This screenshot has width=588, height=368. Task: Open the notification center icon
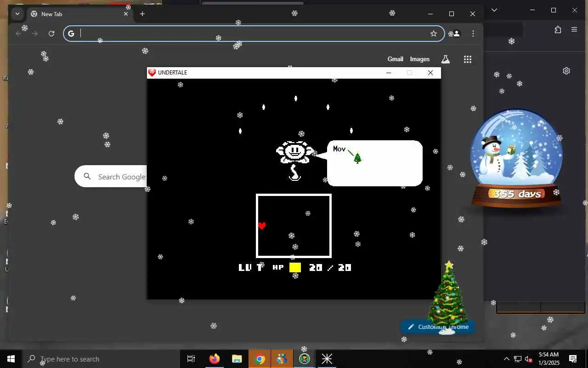click(x=573, y=359)
